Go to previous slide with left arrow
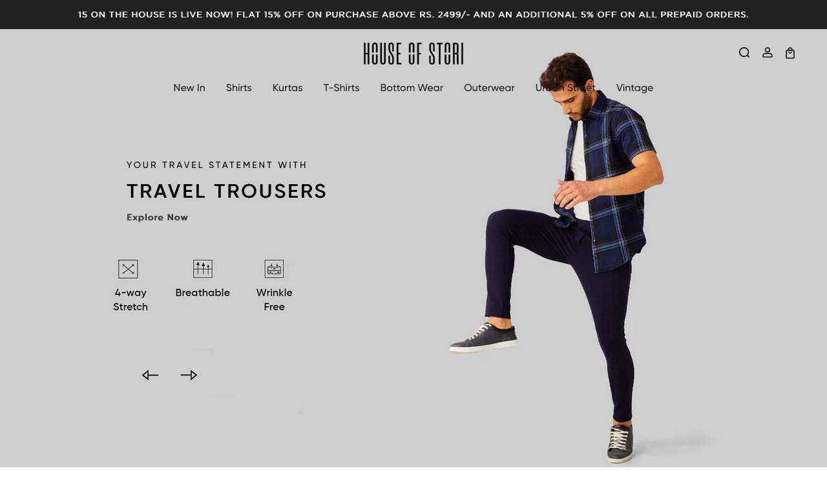The height and width of the screenshot is (504, 827). [x=151, y=375]
